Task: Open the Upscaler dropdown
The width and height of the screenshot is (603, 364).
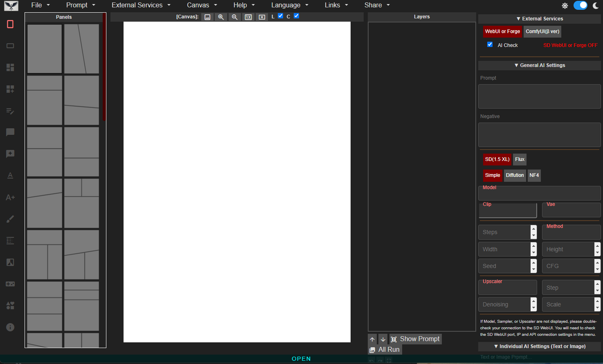Action: (x=508, y=287)
